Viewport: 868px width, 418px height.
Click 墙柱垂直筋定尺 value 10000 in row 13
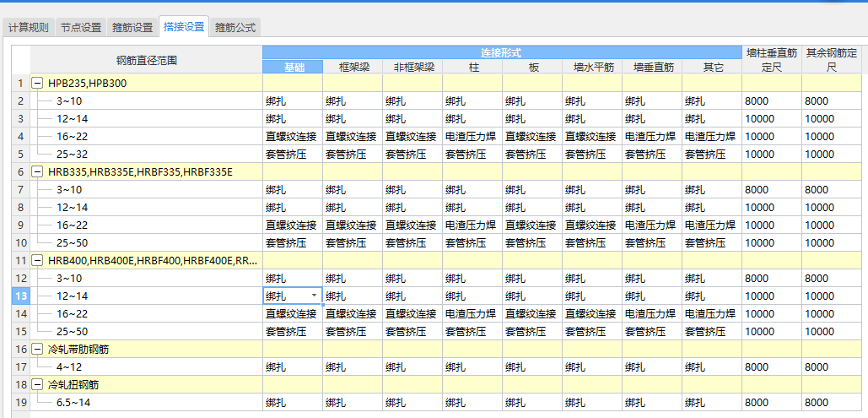(772, 296)
